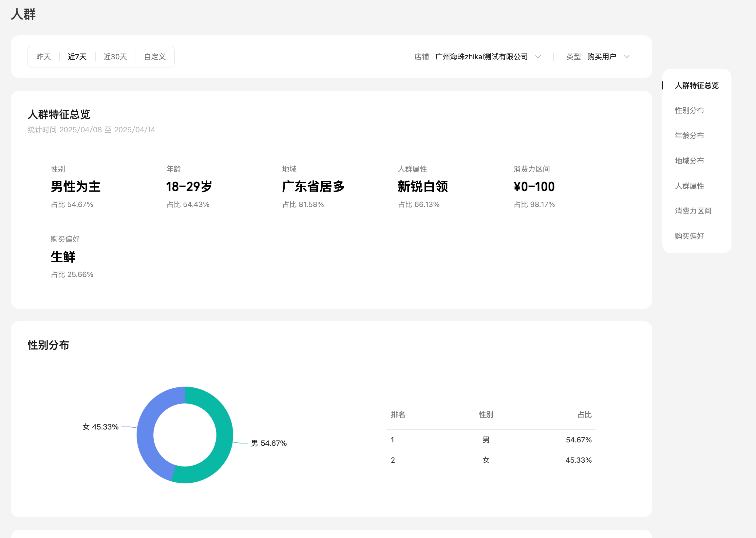
Task: Select the 近7天 date range
Action: (x=77, y=57)
